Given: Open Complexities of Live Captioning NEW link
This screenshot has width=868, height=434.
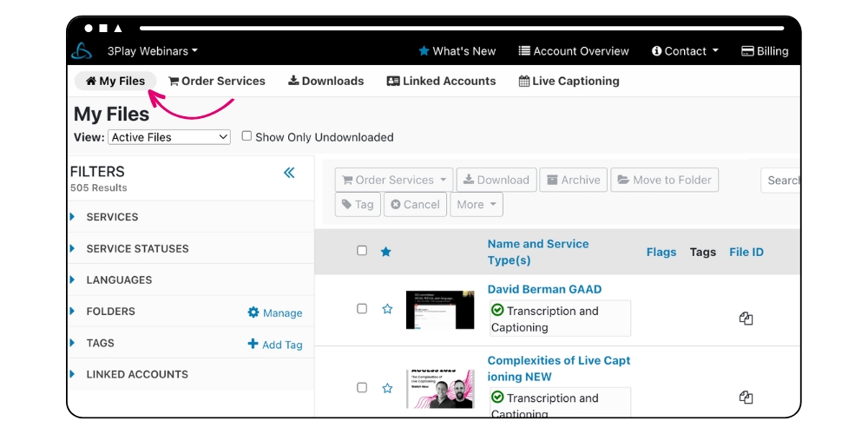Looking at the screenshot, I should coord(559,368).
